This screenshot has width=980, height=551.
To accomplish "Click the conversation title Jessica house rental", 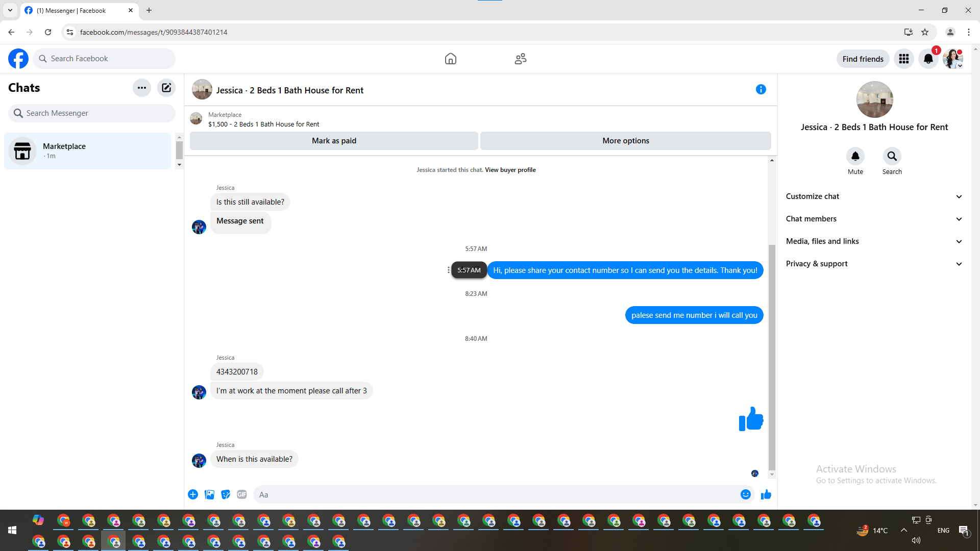I will 289,90.
